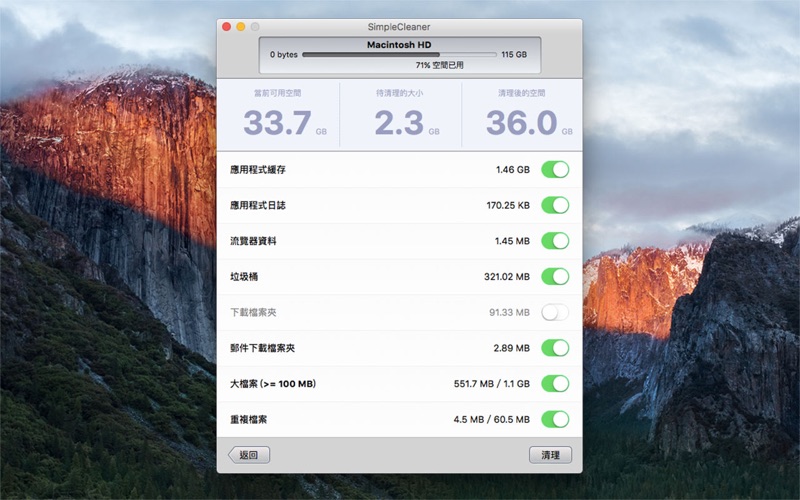Viewport: 800px width, 500px height.
Task: Click the 1.46 GB size value
Action: tap(513, 169)
